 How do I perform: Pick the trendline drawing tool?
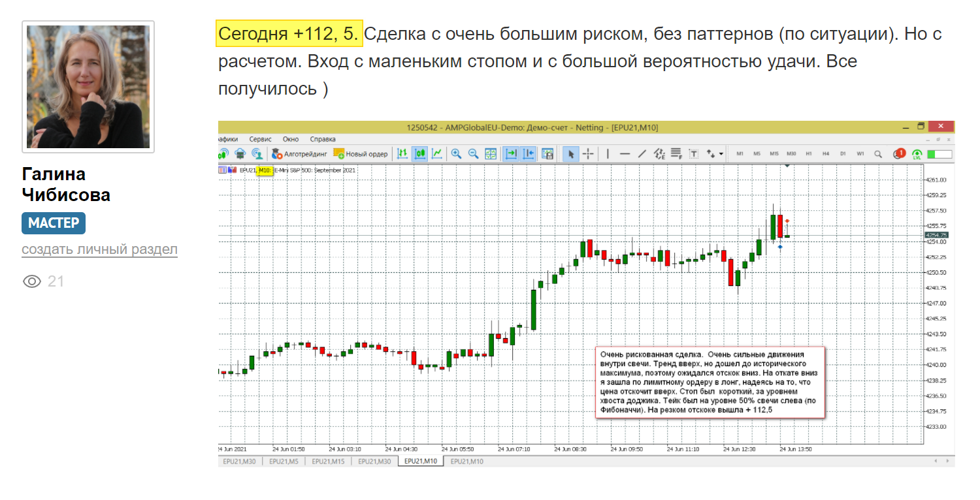642,154
